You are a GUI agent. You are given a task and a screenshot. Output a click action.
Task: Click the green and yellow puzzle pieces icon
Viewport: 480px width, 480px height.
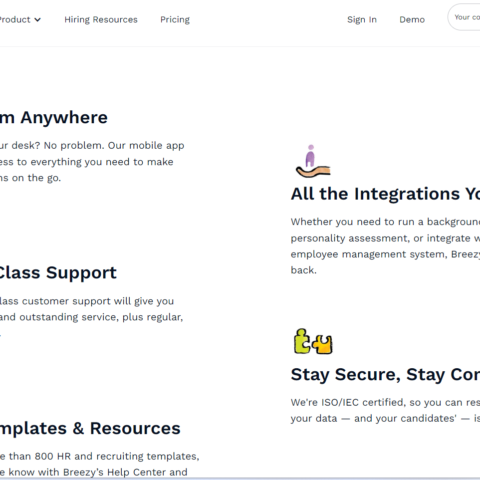(x=313, y=341)
